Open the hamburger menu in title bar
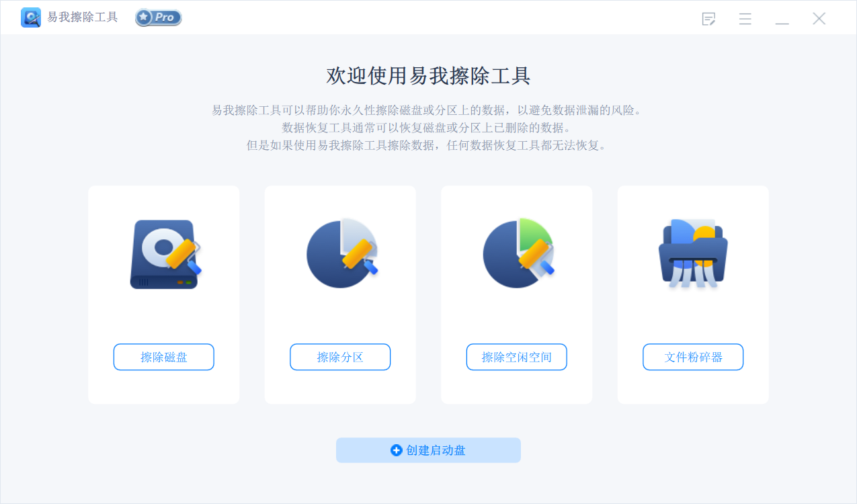Viewport: 857px width, 504px height. click(745, 19)
